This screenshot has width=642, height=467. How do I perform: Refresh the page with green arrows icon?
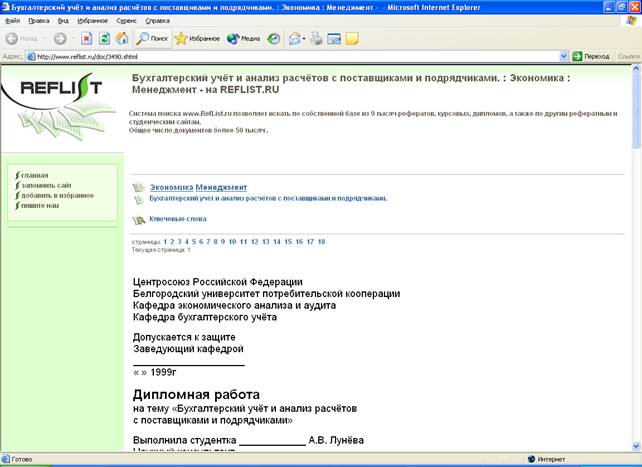pyautogui.click(x=104, y=38)
